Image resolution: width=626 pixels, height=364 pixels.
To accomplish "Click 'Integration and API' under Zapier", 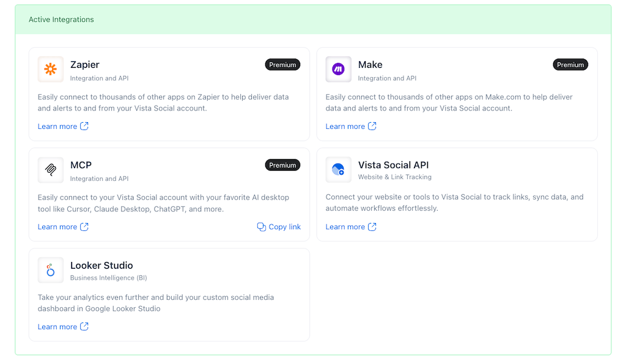I will (x=100, y=79).
